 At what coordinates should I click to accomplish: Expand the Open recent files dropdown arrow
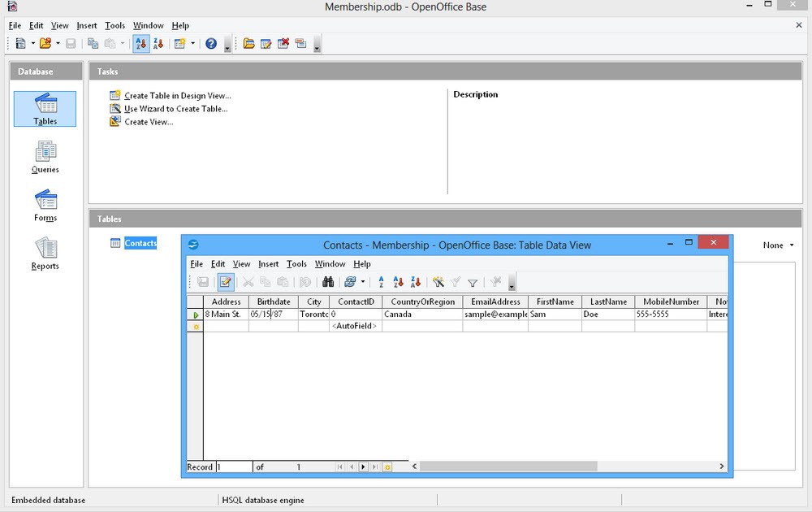(x=58, y=44)
